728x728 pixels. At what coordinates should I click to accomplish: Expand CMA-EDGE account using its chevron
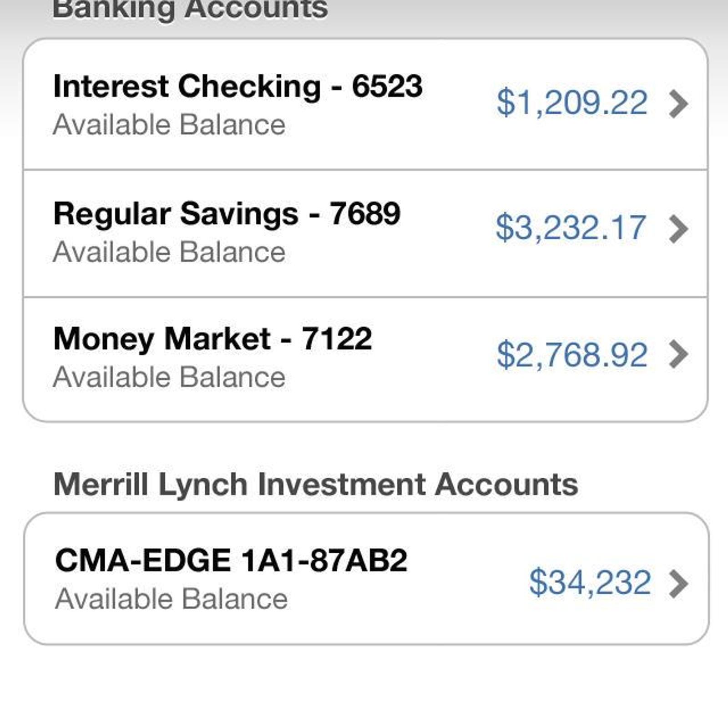(x=679, y=583)
